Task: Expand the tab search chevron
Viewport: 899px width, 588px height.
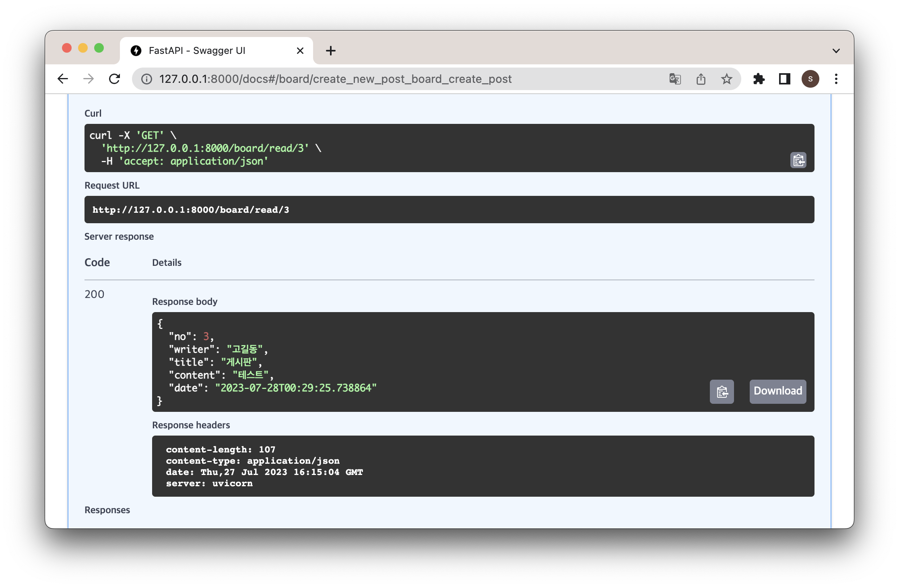Action: coord(836,51)
